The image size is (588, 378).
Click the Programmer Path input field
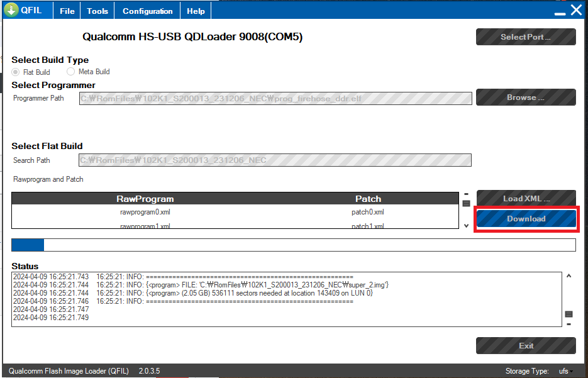(275, 99)
